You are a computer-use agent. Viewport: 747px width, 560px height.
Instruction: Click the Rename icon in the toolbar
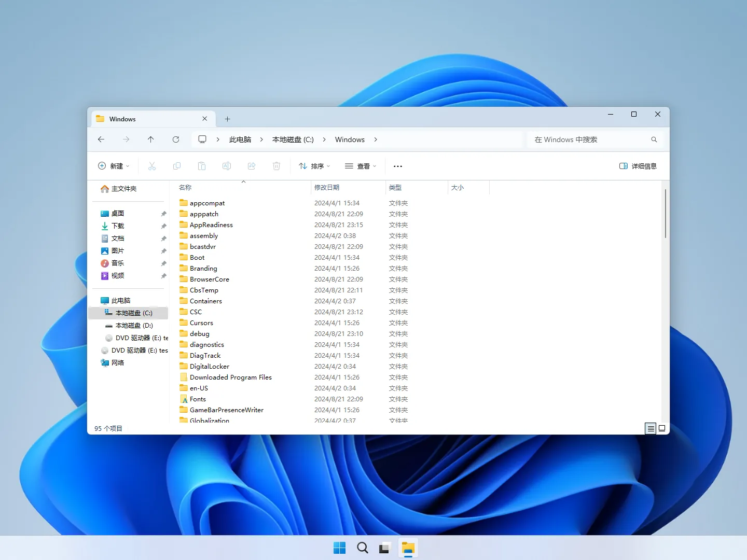click(x=227, y=166)
